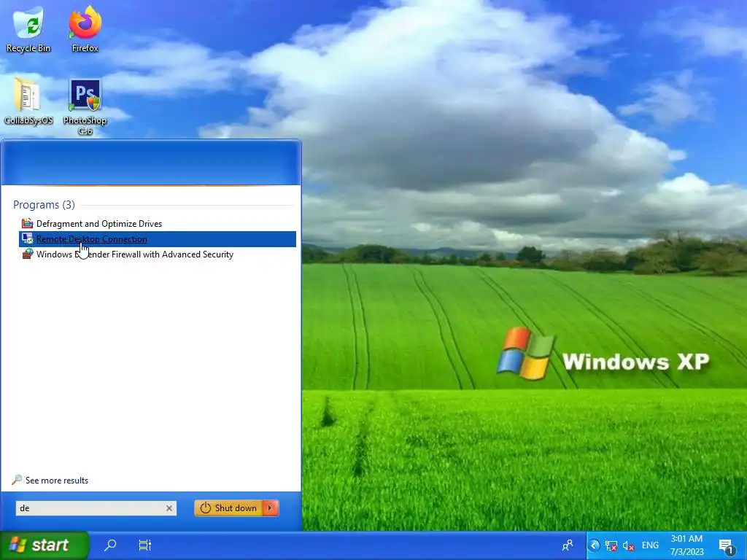Screen dimensions: 747x560
Task: Click the Shut down button
Action: [229, 508]
